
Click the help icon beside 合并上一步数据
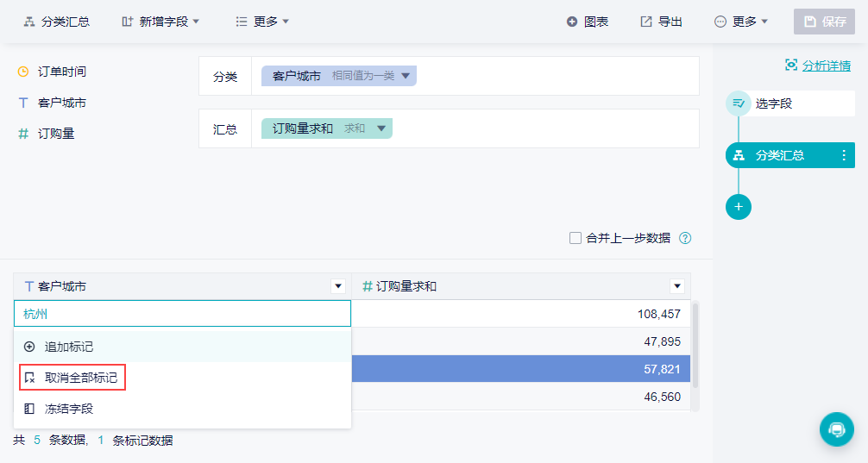(686, 239)
